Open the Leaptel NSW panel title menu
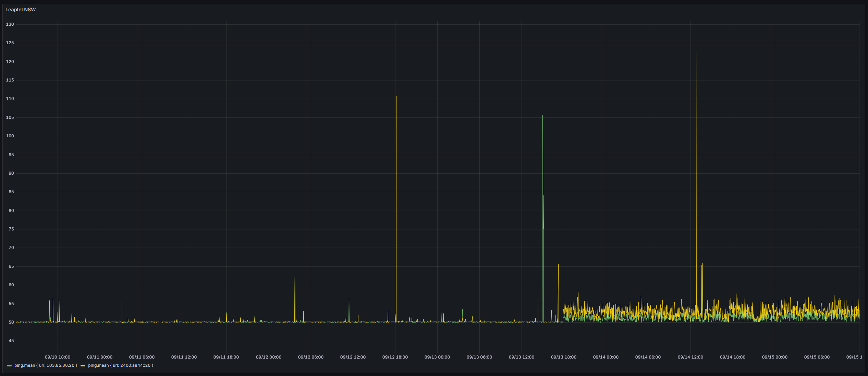Viewport: 868px width, 376px height. (x=21, y=10)
